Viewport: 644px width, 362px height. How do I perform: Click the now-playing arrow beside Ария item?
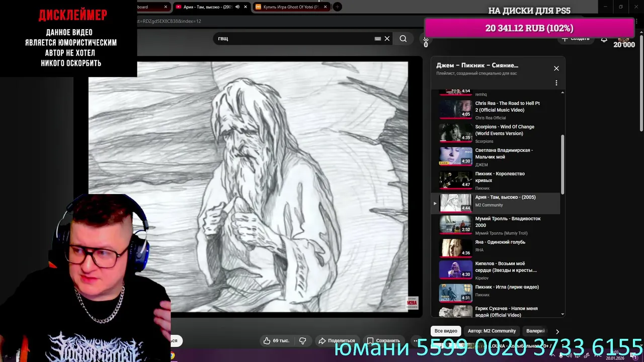point(435,204)
